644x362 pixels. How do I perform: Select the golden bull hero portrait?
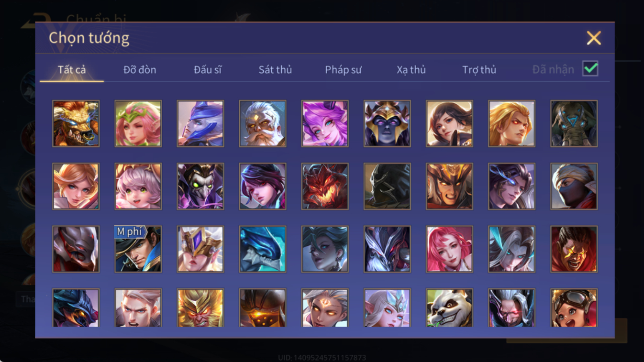pos(76,123)
